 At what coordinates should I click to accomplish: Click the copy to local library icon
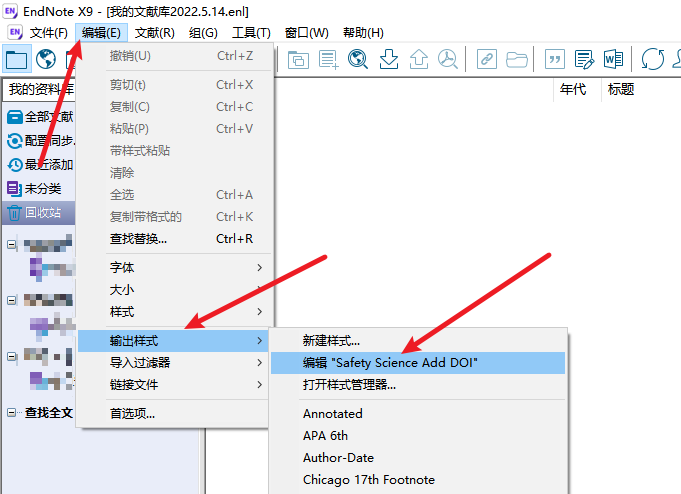[x=298, y=60]
